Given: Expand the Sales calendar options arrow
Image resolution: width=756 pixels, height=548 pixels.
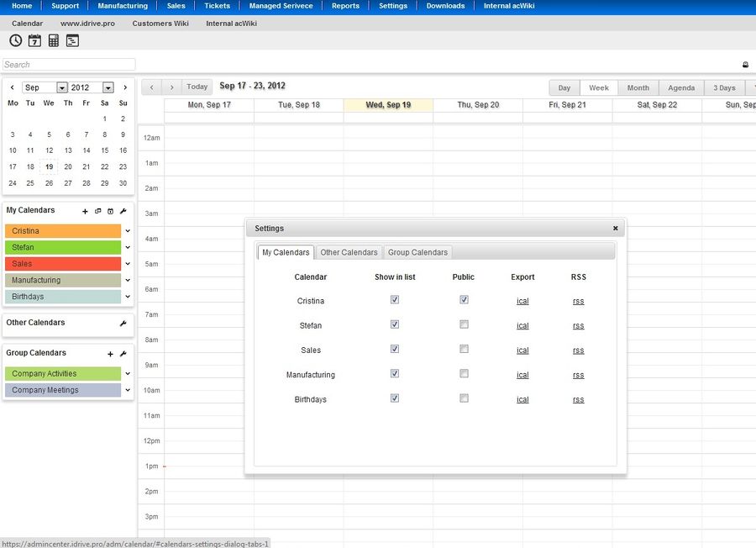Looking at the screenshot, I should [x=128, y=264].
